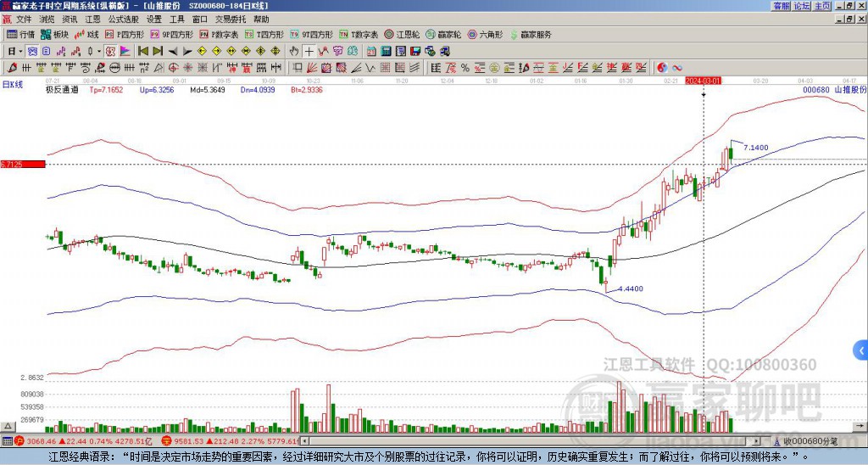Click the Shanghai index 3068.46 status entry
Screen dimensions: 868x465
(x=83, y=441)
